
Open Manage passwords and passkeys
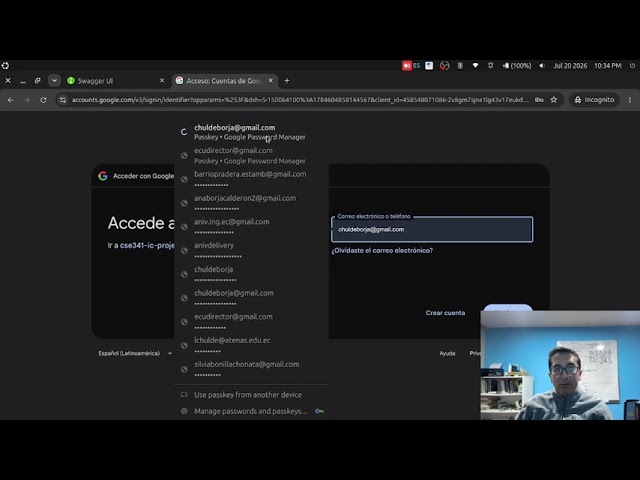pyautogui.click(x=251, y=411)
